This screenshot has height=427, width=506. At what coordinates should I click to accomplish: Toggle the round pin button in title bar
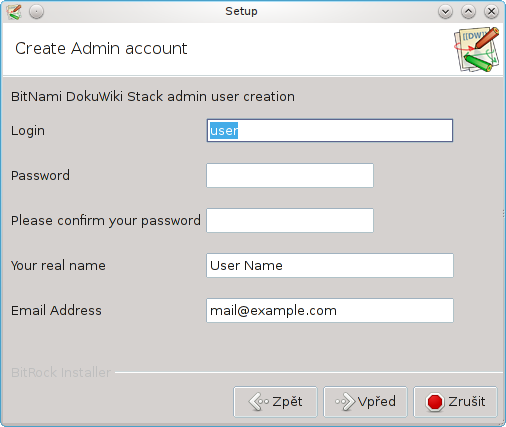pos(36,12)
